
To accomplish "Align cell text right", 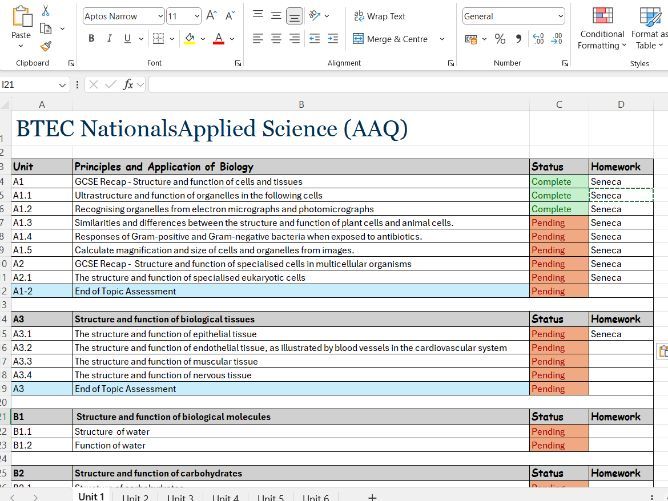I will (x=294, y=39).
